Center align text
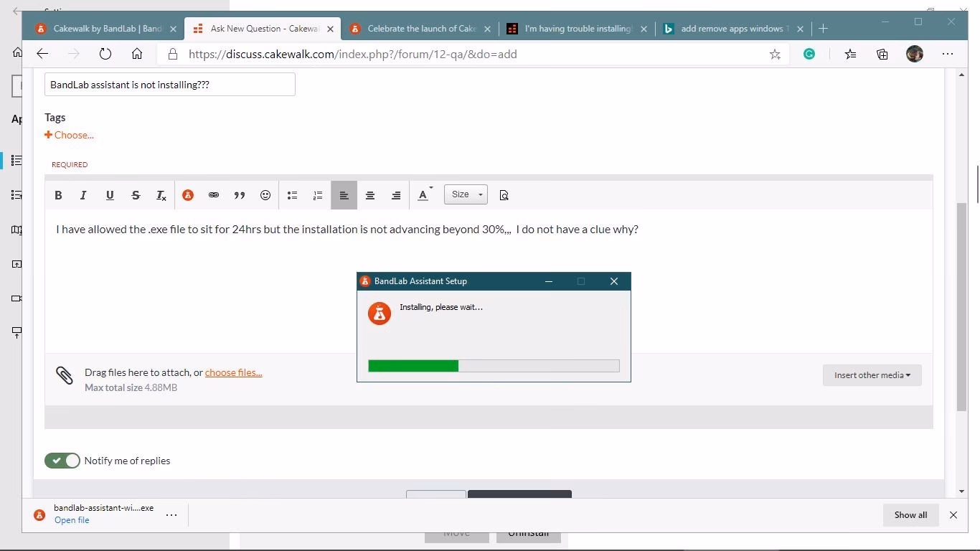The height and width of the screenshot is (551, 980). click(370, 195)
